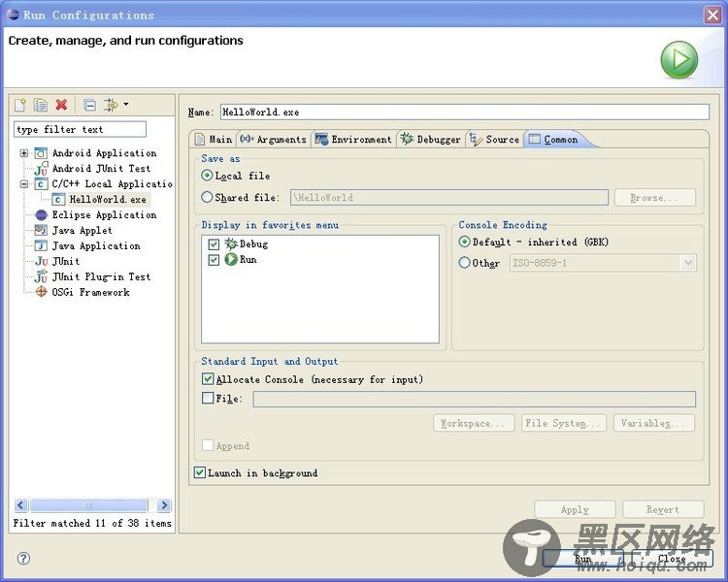
Task: Click the New launch configuration icon
Action: 20,105
